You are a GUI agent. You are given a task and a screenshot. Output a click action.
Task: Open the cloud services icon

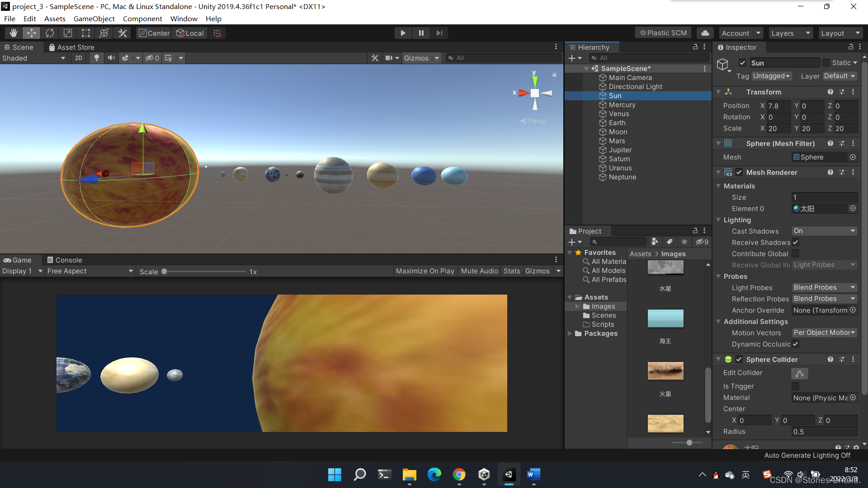coord(705,33)
